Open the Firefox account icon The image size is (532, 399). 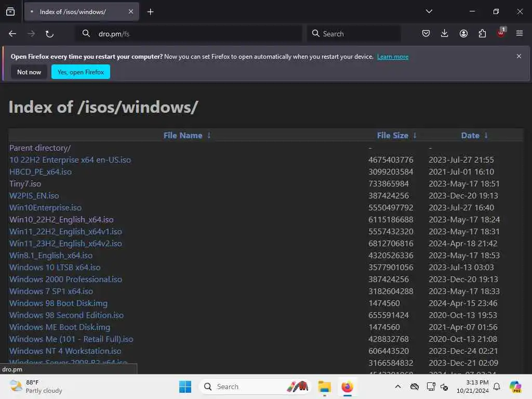[x=463, y=33]
